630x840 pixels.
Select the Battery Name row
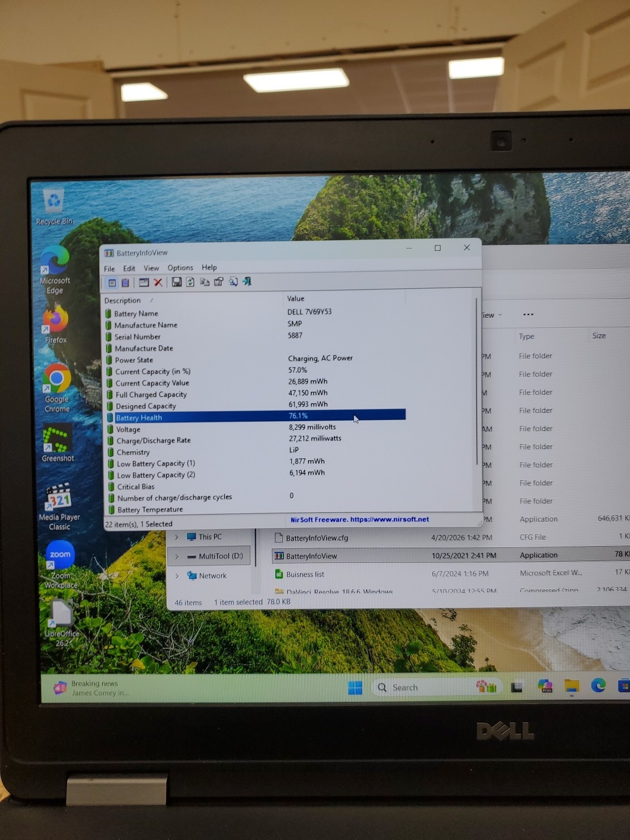coord(255,313)
